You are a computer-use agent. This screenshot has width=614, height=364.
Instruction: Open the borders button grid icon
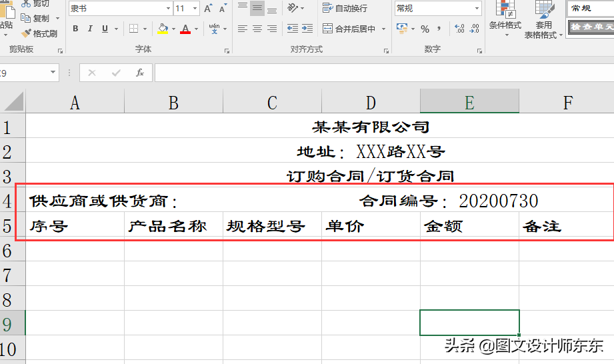134,29
